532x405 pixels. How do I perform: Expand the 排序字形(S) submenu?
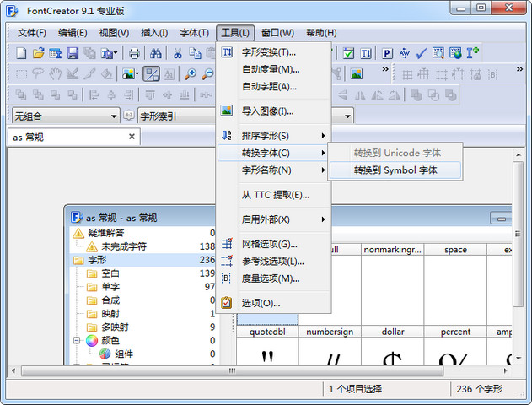click(274, 136)
